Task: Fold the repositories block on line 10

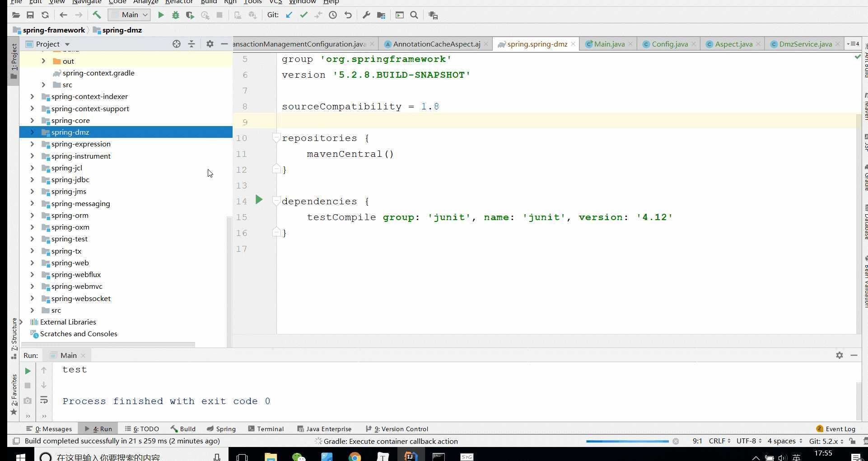Action: [x=276, y=138]
